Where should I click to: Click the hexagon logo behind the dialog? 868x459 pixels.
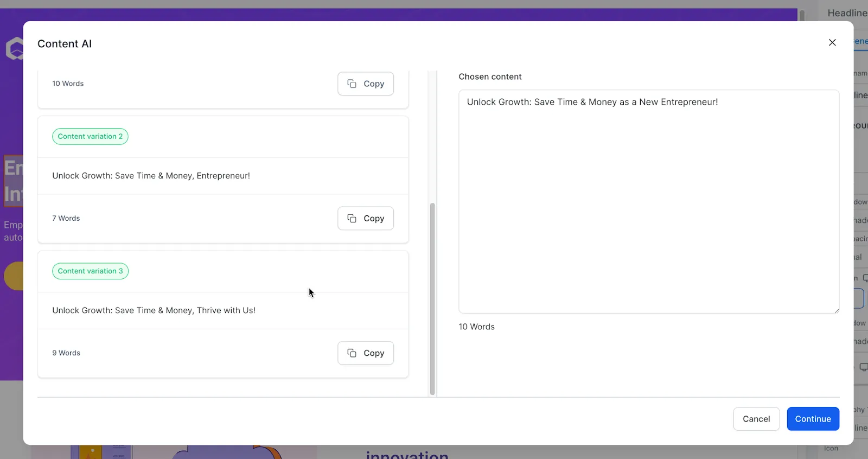[15, 48]
